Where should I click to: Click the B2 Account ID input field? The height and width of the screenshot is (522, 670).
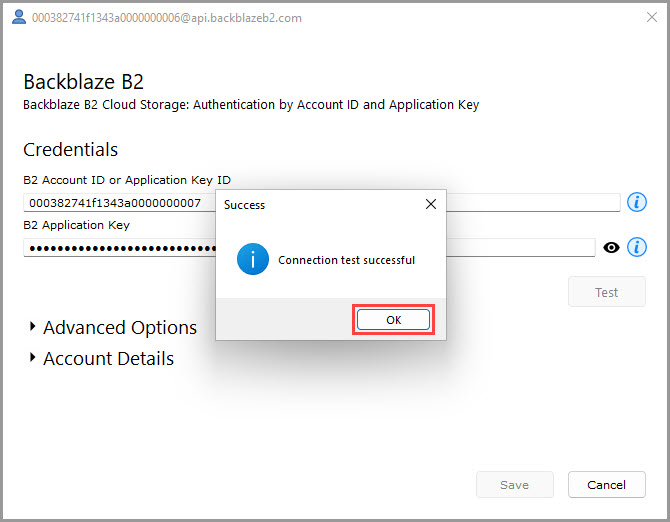coord(321,202)
